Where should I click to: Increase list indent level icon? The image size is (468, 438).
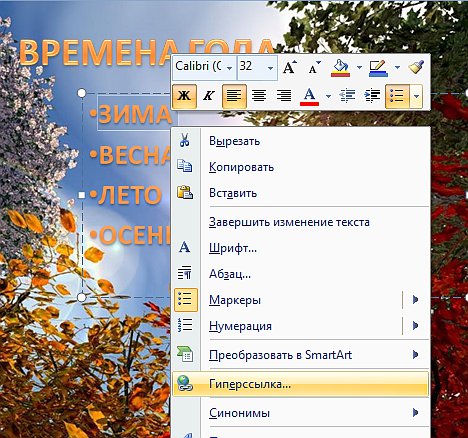point(372,96)
